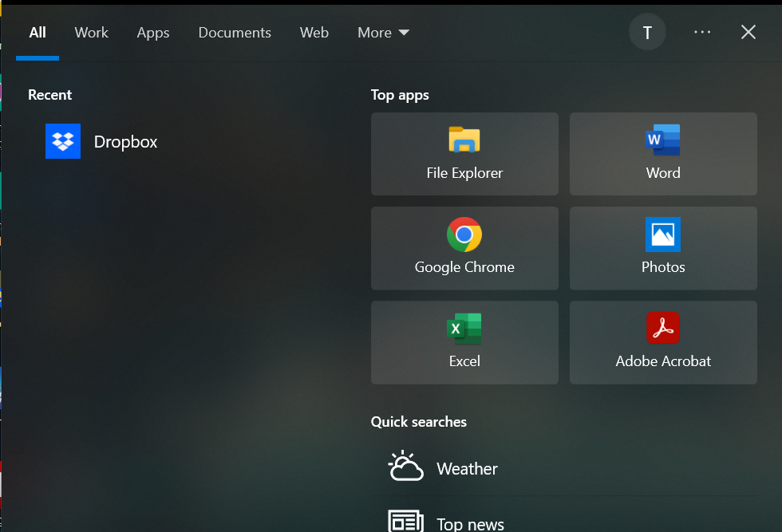This screenshot has height=532, width=782.
Task: Switch to the Web tab
Action: [x=314, y=33]
